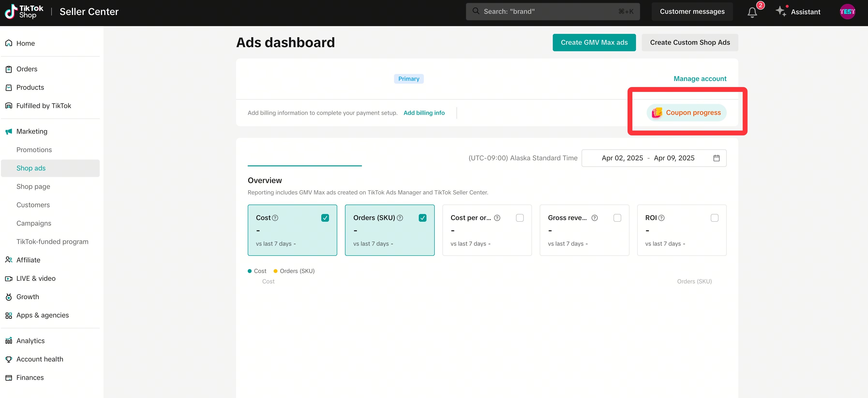This screenshot has height=398, width=868.
Task: Uncheck the Cost metric checkbox
Action: tap(325, 218)
